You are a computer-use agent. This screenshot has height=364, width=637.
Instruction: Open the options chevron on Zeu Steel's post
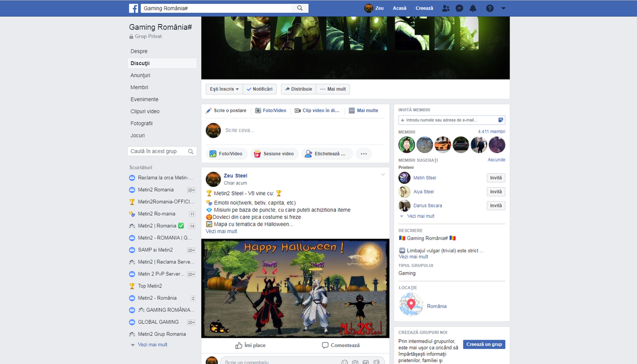pyautogui.click(x=383, y=175)
